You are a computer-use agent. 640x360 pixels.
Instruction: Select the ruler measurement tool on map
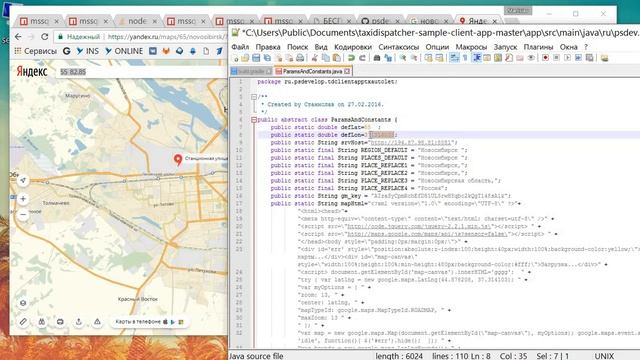[x=23, y=322]
